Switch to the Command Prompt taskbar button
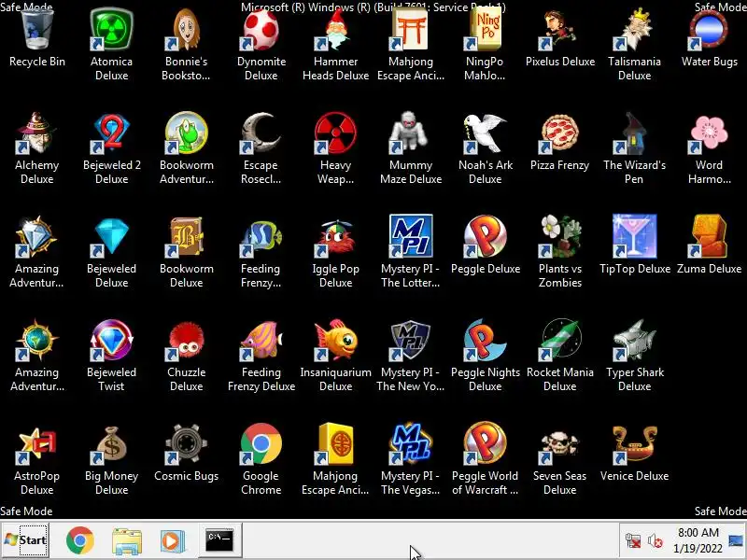The height and width of the screenshot is (560, 747). (x=219, y=540)
